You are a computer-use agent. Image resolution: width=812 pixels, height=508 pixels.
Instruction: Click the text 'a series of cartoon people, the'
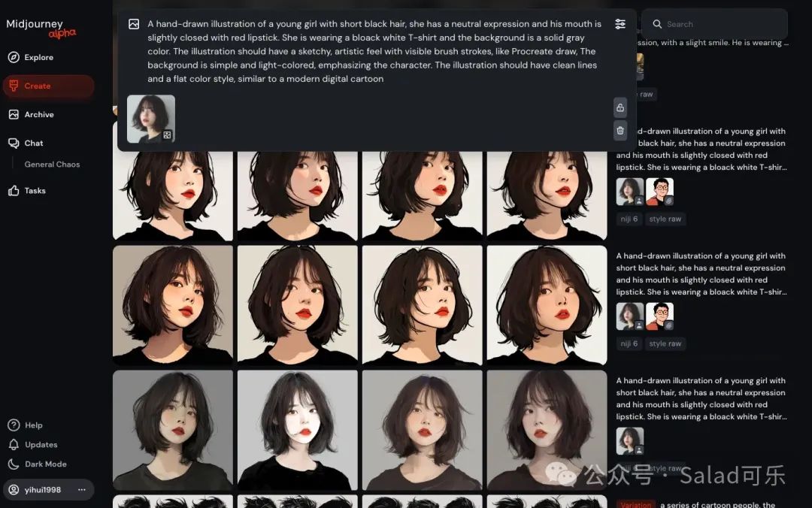coord(718,504)
